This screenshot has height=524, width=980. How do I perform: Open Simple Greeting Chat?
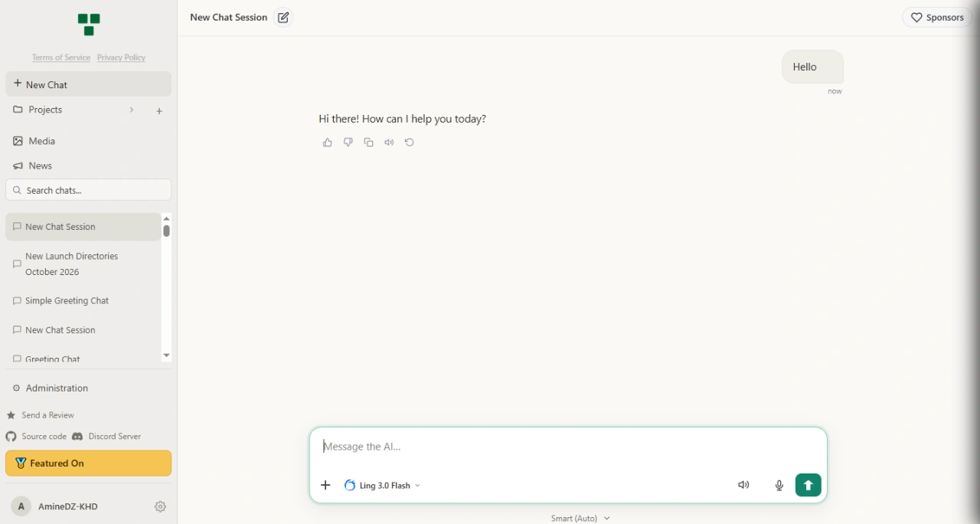(x=83, y=301)
